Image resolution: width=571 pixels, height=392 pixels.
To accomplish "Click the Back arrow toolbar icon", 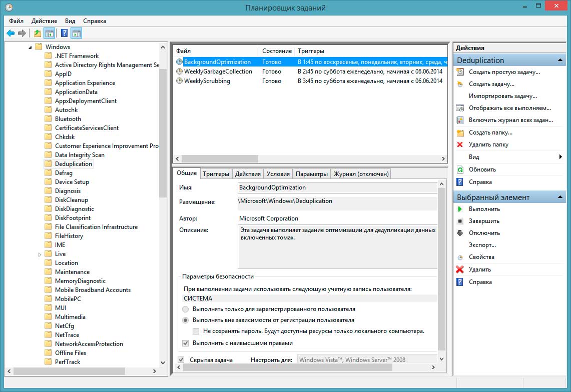I will (11, 33).
